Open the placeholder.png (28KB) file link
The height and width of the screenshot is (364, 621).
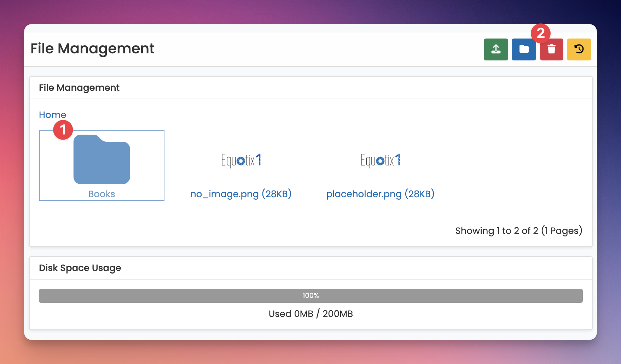[x=380, y=194]
